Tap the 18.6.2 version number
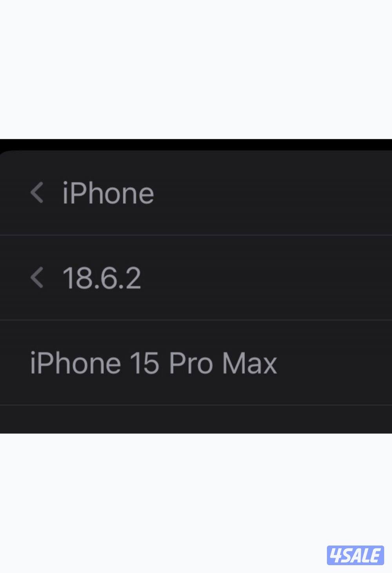The image size is (392, 573). pos(102,278)
